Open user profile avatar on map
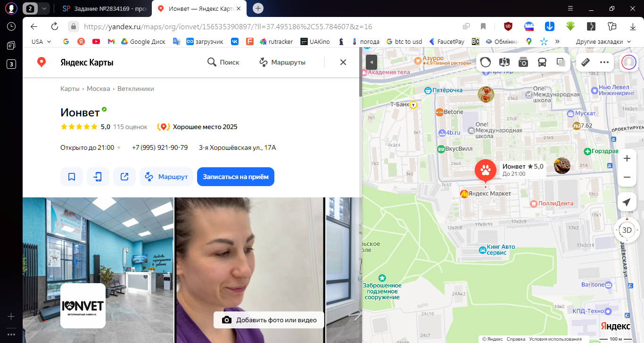The image size is (644, 343). pos(628,62)
